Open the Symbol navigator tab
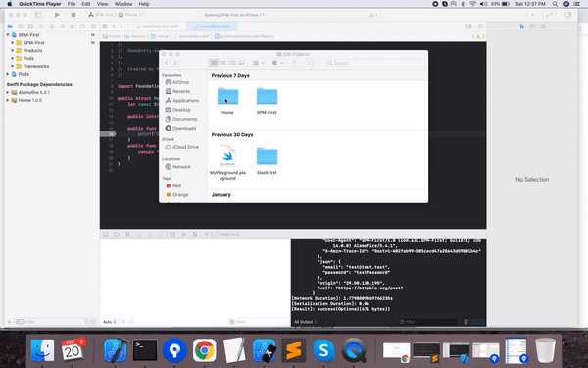Image resolution: width=588 pixels, height=368 pixels. 30,26
